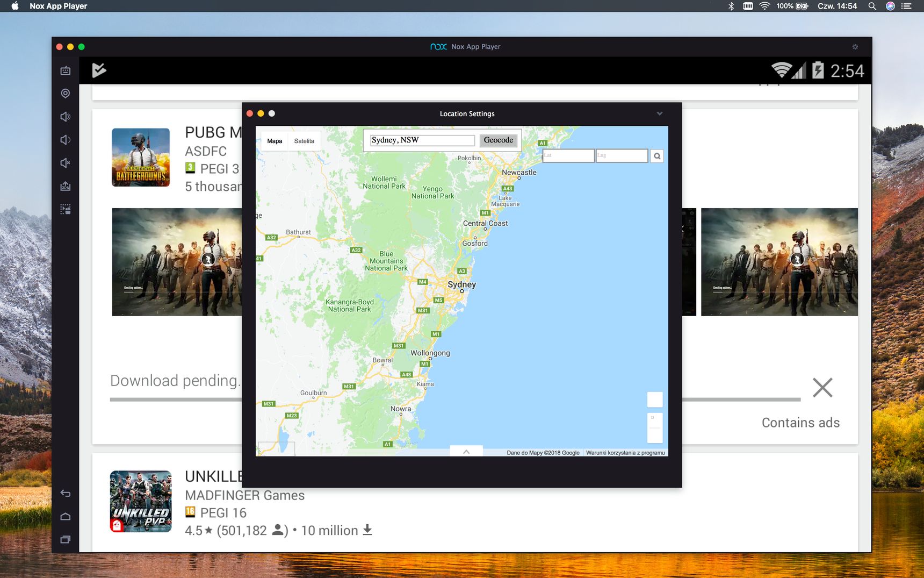Cancel the pending download with the X
The image size is (924, 578).
coord(822,388)
